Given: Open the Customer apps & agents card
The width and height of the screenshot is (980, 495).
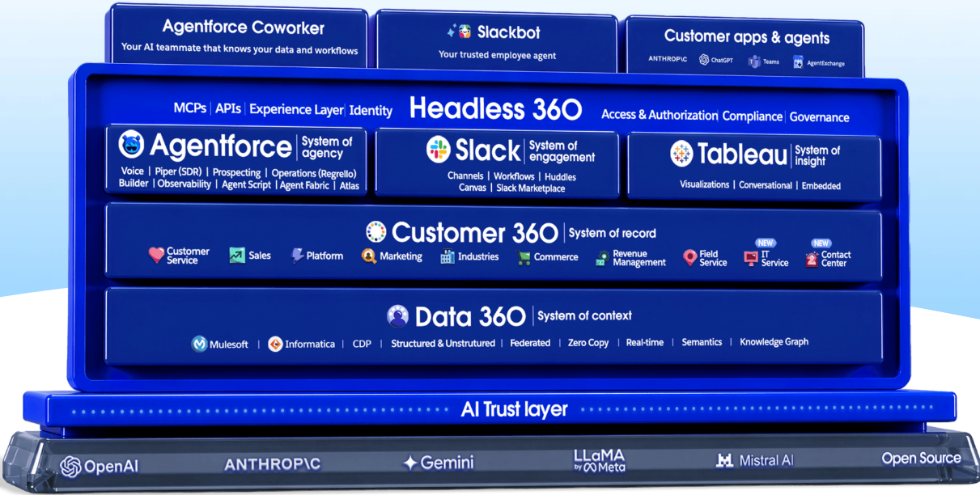Looking at the screenshot, I should [x=744, y=48].
